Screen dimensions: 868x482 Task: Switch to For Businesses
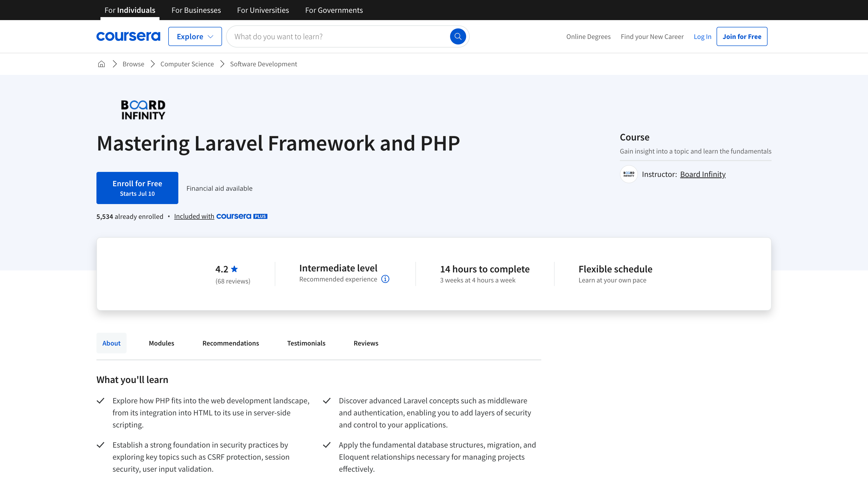[x=196, y=10]
